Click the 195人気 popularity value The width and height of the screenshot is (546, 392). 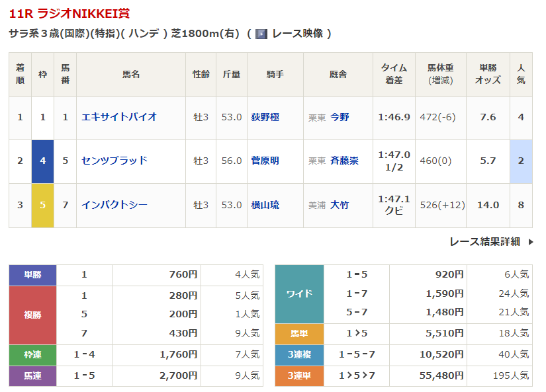click(x=511, y=375)
